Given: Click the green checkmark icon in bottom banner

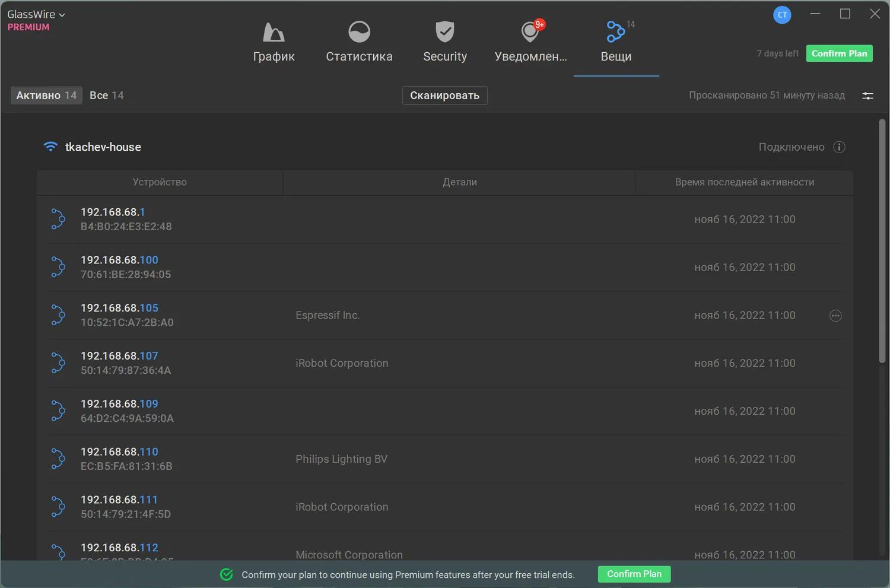Looking at the screenshot, I should (x=226, y=574).
